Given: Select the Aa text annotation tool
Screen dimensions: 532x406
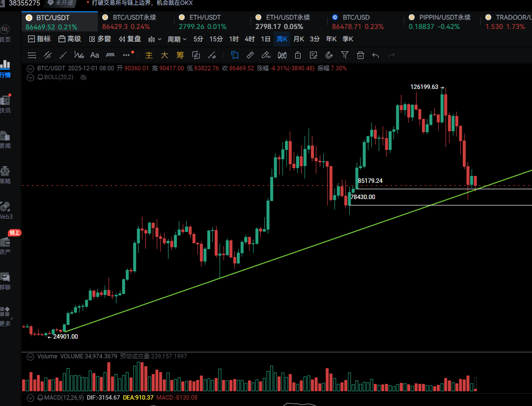Looking at the screenshot, I should coord(95,55).
